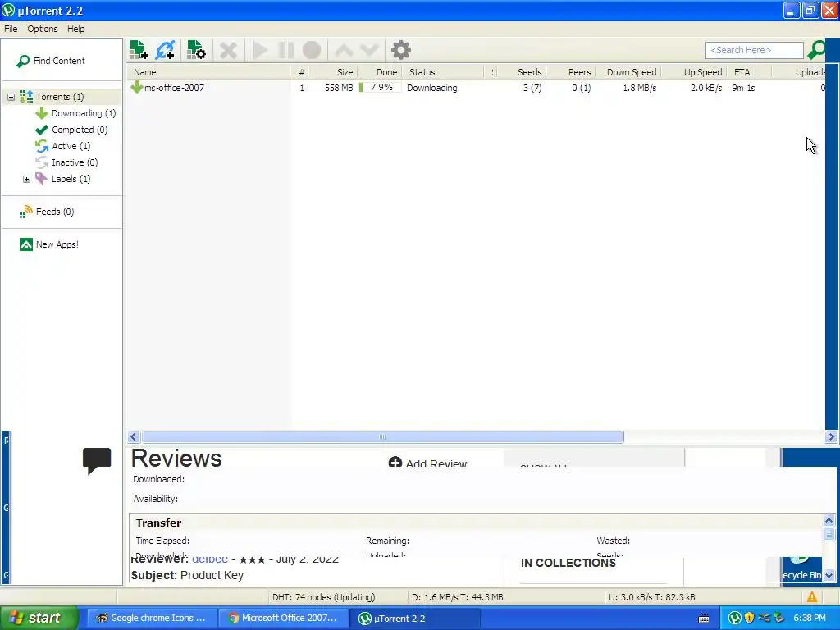Click the Start torrent play icon
Viewport: 840px width, 630px height.
[260, 50]
